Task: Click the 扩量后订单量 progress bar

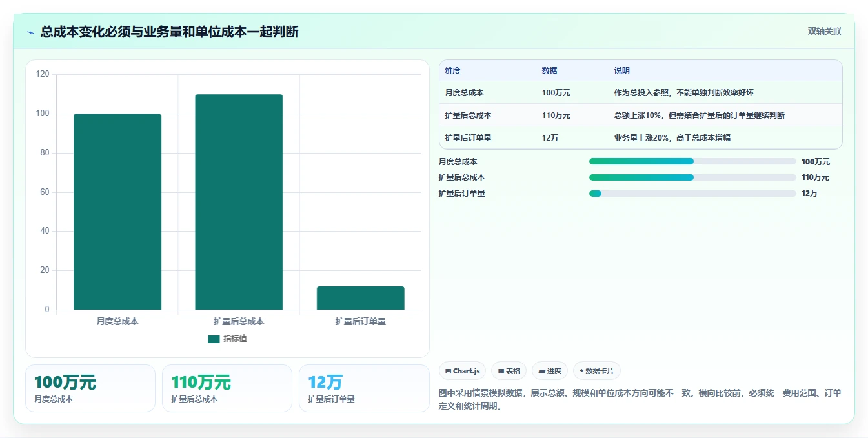Action: click(692, 194)
